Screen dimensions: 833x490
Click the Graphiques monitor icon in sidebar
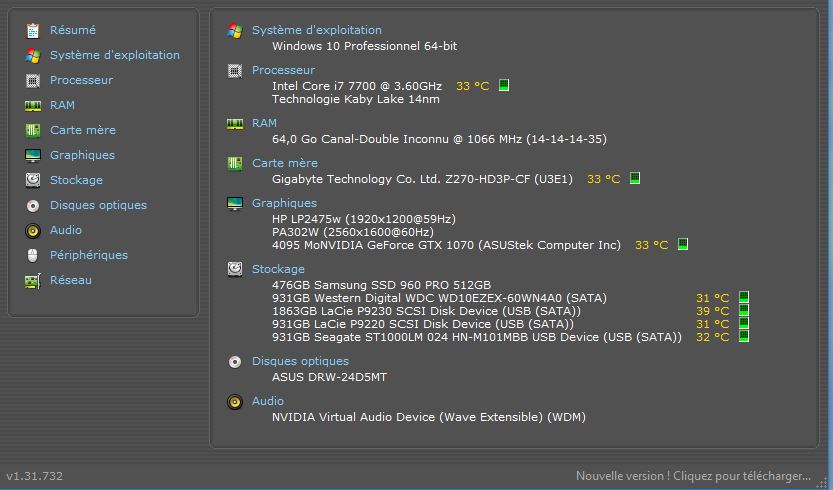pyautogui.click(x=32, y=155)
